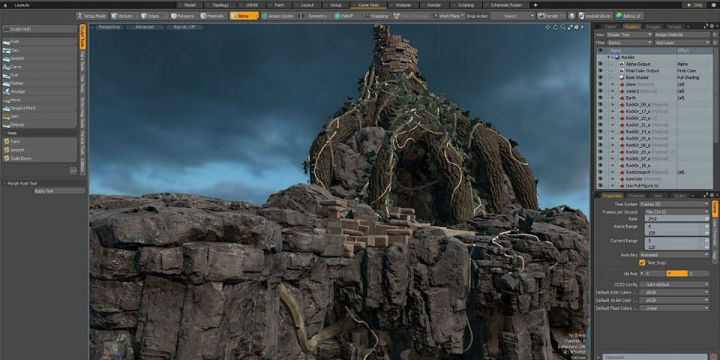Toggle the Time Snap checkbox
The height and width of the screenshot is (360, 720).
[642, 263]
